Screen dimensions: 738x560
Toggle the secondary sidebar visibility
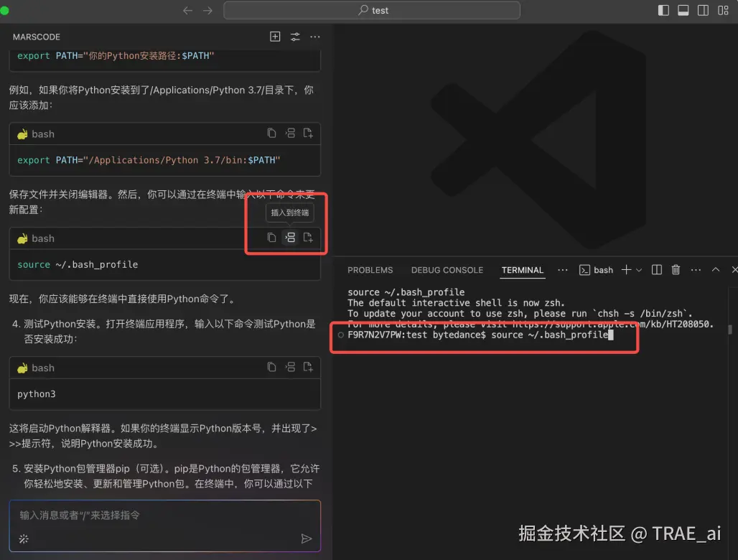coord(702,9)
